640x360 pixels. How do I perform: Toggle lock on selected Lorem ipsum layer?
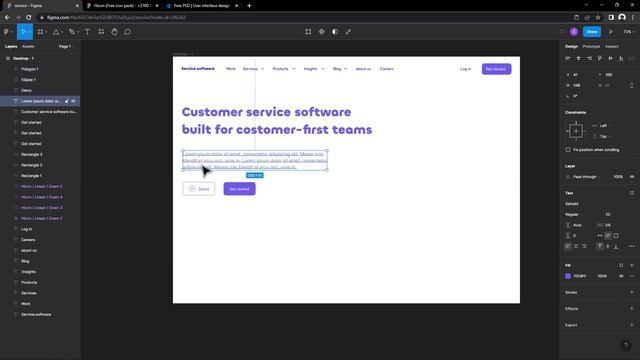pos(67,101)
